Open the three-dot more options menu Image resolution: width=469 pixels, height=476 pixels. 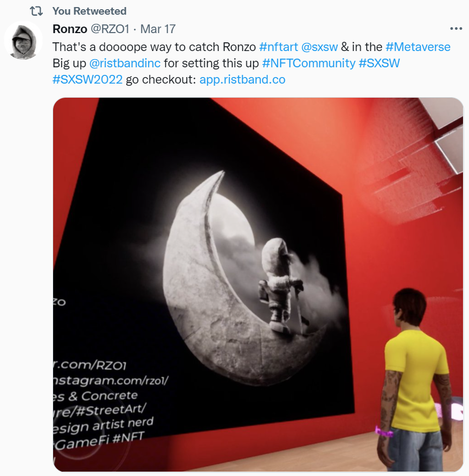pos(456,29)
